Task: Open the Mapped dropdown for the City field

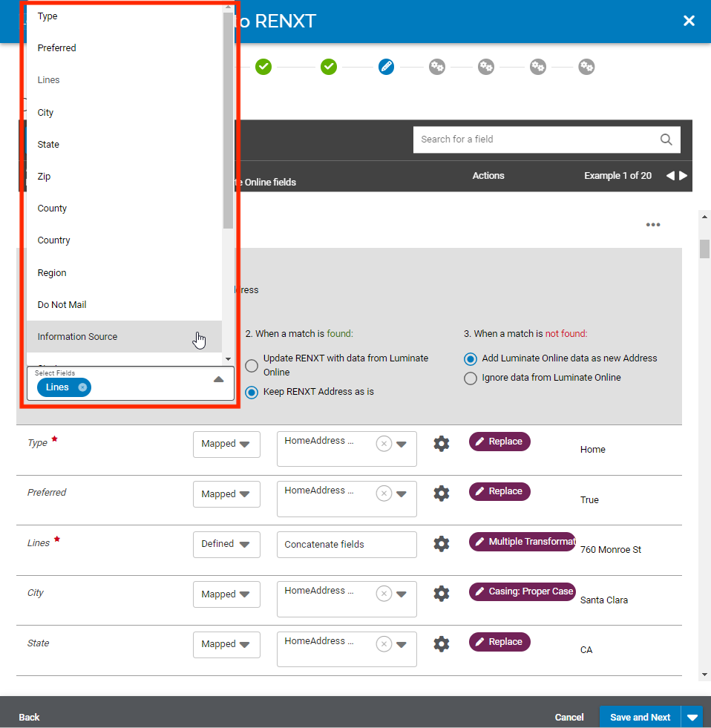Action: (x=226, y=594)
